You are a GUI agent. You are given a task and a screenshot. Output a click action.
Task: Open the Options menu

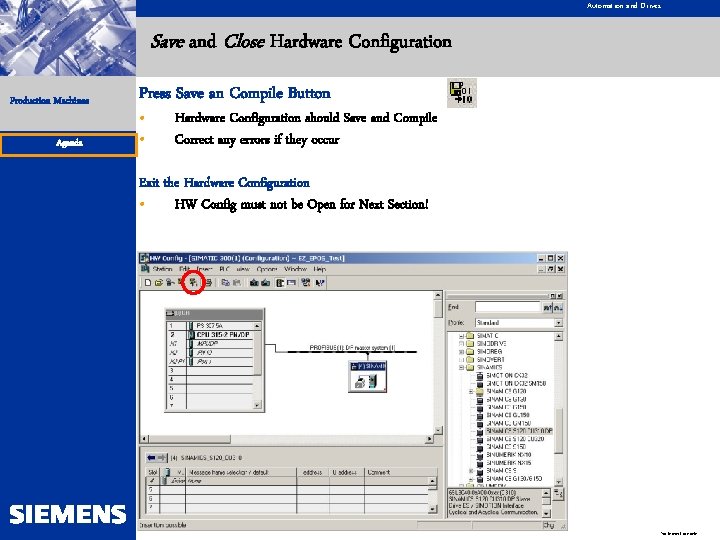pos(267,269)
